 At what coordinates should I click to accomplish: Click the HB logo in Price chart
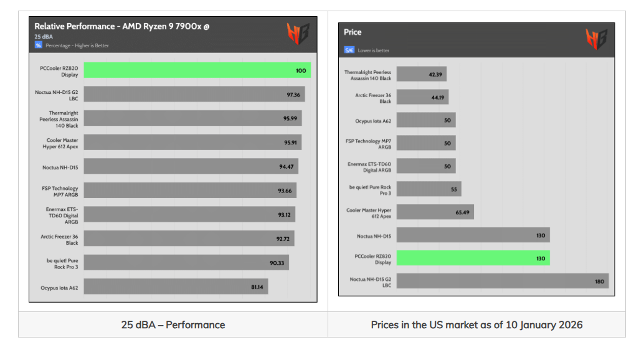point(597,39)
